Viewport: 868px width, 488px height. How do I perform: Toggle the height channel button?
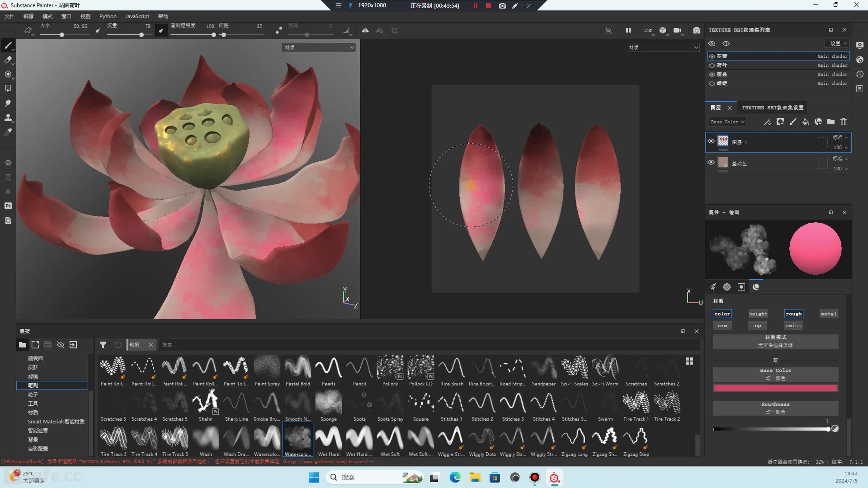point(758,314)
